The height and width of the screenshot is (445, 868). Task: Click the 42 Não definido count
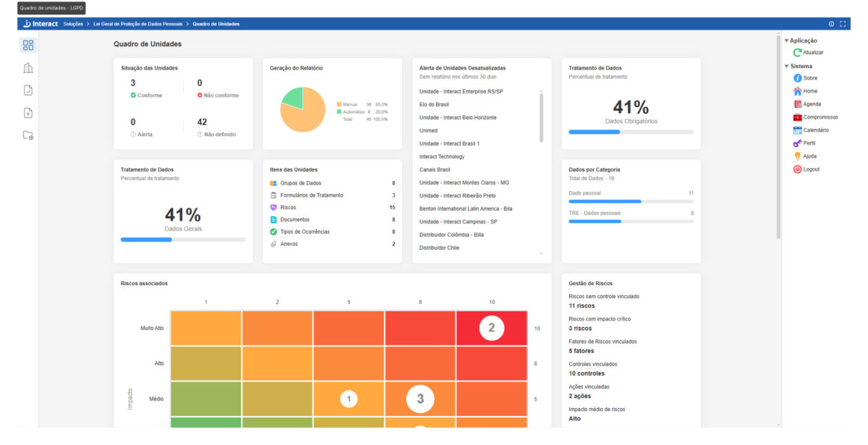[203, 122]
